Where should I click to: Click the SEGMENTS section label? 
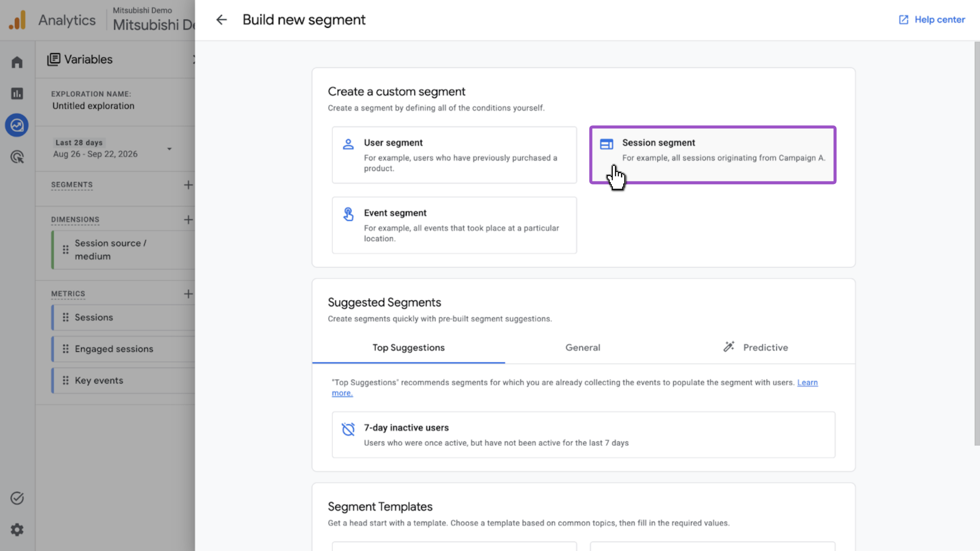click(x=72, y=185)
